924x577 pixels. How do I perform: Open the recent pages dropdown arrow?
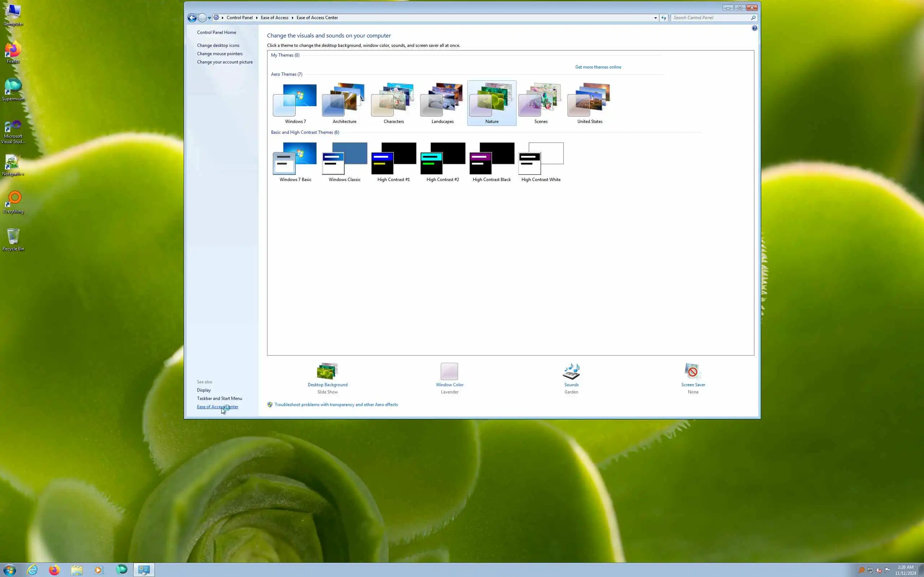[209, 18]
